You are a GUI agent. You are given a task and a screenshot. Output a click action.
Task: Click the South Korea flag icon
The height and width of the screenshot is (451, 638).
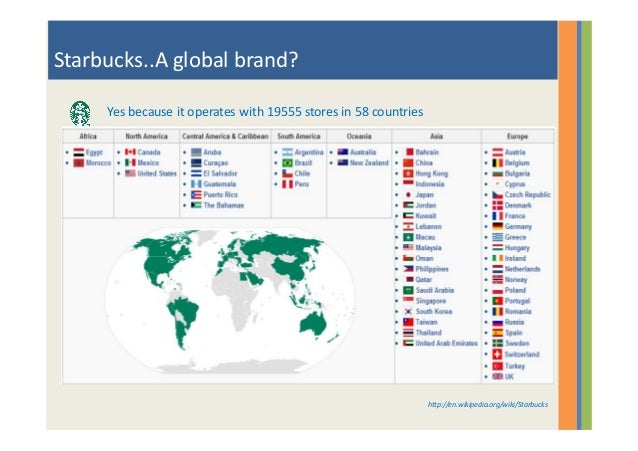(x=408, y=311)
